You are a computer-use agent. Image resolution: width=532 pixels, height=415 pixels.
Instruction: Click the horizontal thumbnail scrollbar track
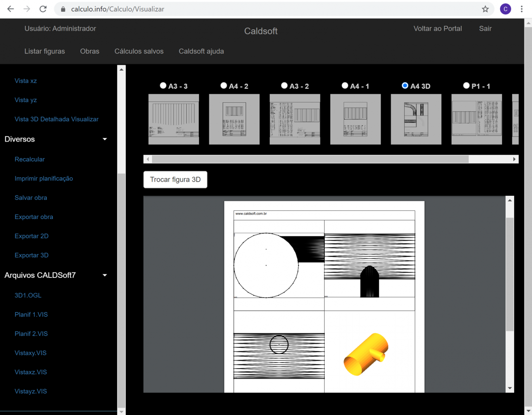(490, 159)
